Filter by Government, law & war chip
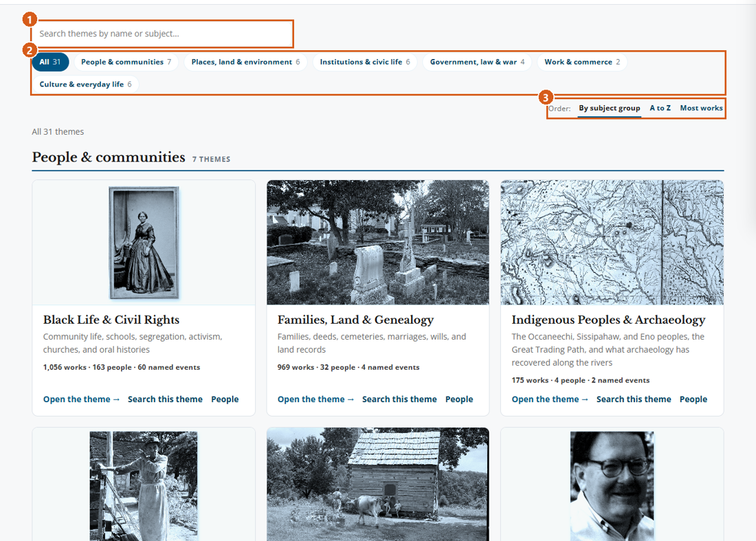Viewport: 756px width, 541px height. 478,62
